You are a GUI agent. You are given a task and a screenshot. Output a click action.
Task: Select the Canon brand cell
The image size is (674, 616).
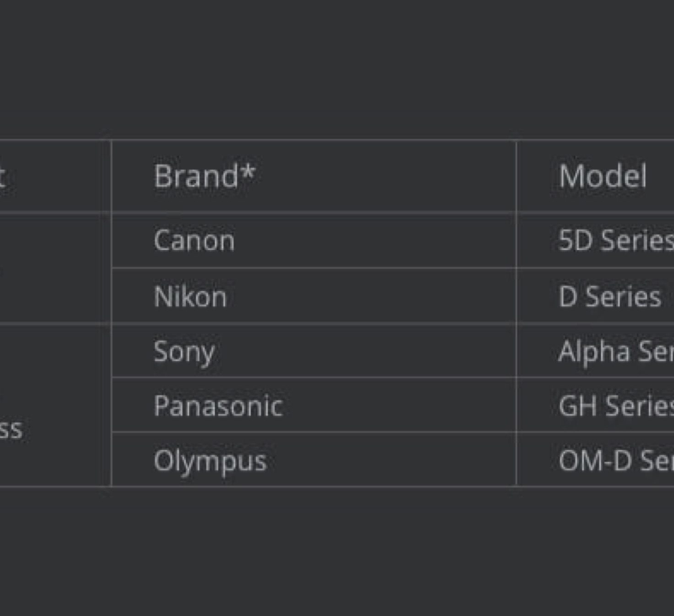click(x=195, y=240)
